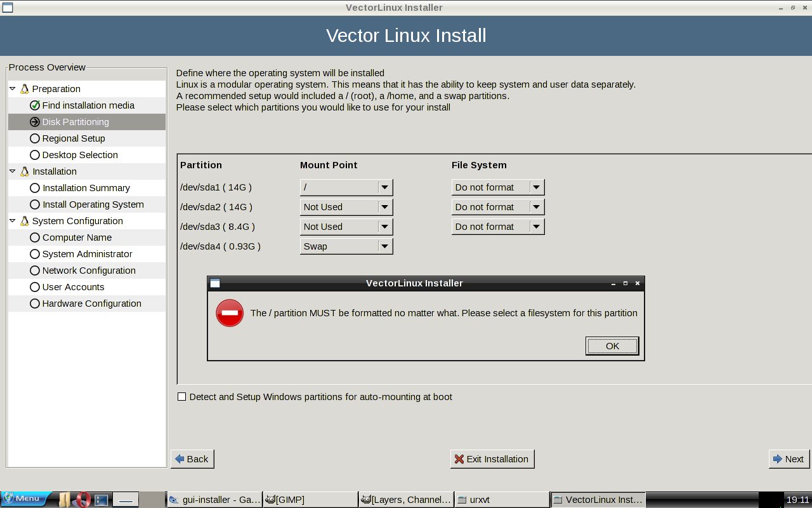The width and height of the screenshot is (812, 508).
Task: Click the Tux icon beside Preparation
Action: tap(25, 89)
